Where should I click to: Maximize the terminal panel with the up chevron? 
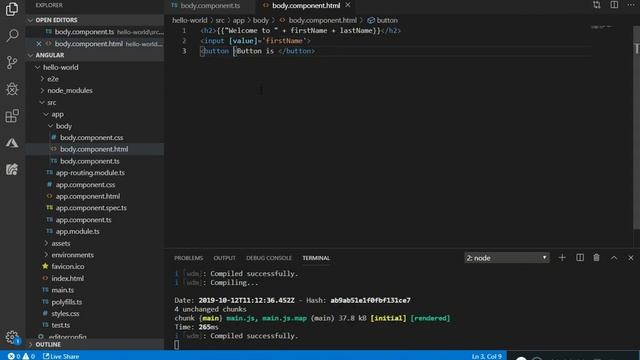(614, 258)
